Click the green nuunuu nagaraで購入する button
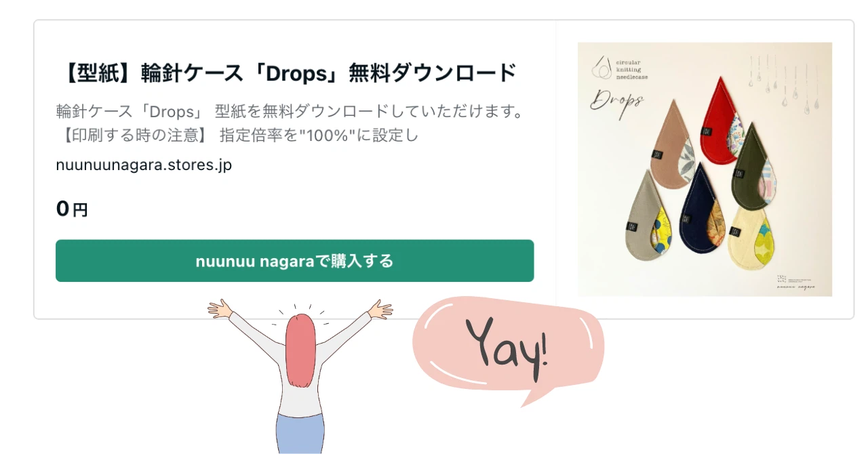 pyautogui.click(x=294, y=261)
